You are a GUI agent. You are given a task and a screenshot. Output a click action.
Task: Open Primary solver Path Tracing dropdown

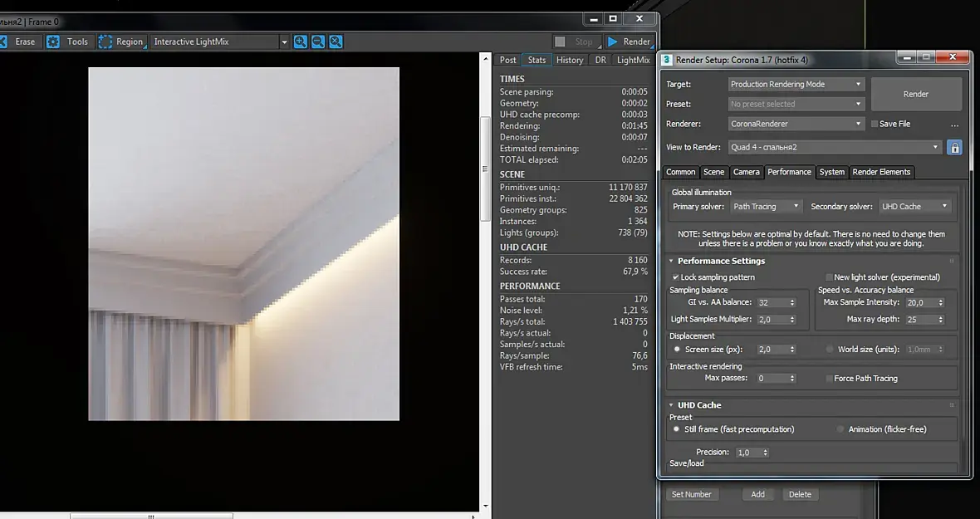coord(767,207)
